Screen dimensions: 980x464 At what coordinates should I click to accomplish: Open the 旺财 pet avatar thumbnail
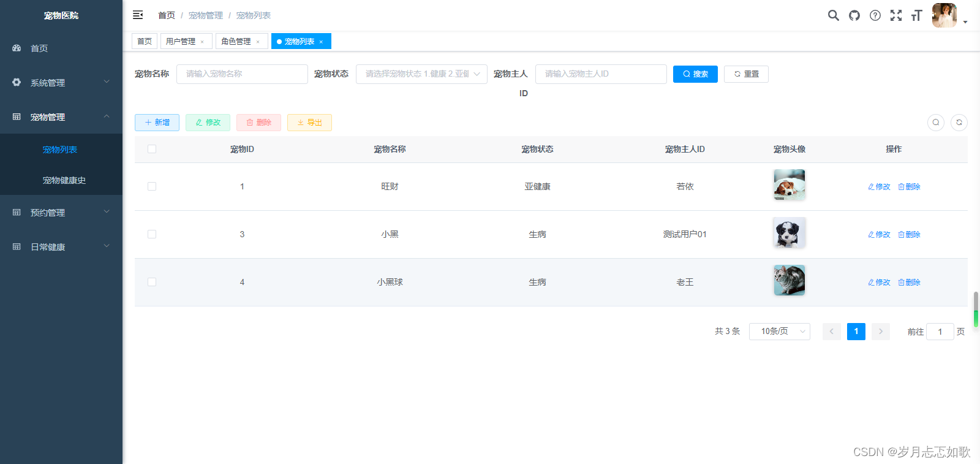click(x=790, y=184)
